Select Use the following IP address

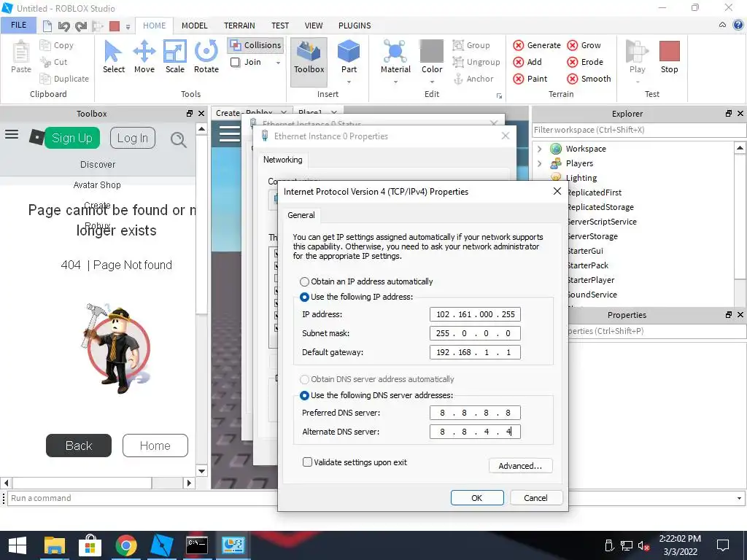[304, 297]
